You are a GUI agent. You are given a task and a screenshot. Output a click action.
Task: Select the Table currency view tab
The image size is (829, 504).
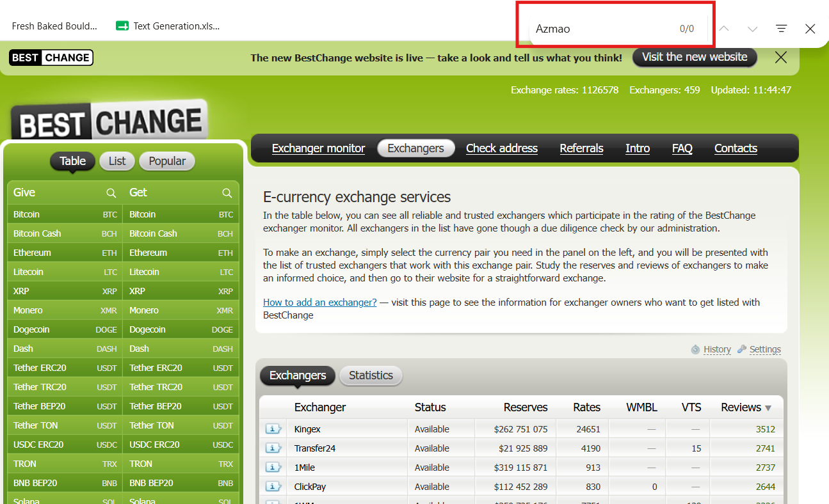pos(73,161)
